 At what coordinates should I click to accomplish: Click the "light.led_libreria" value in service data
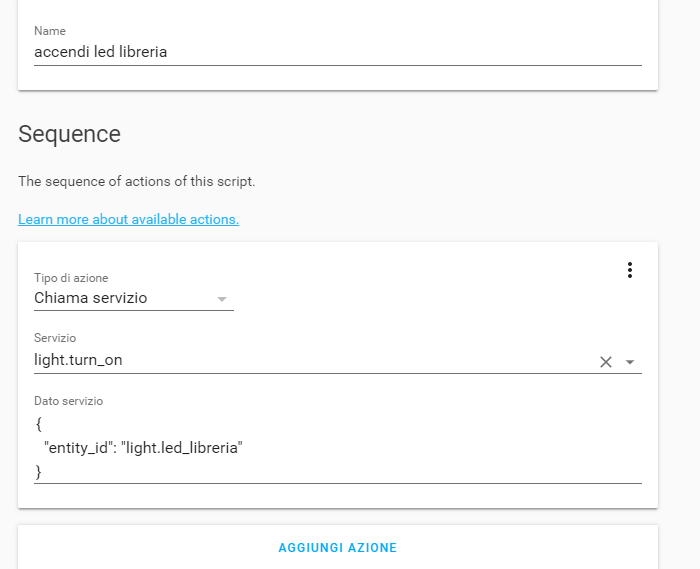tap(181, 448)
